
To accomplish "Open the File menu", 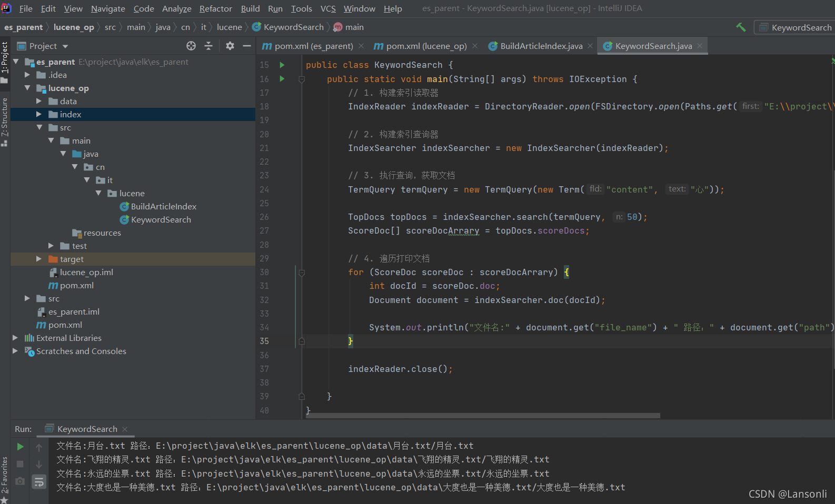I will coord(26,8).
